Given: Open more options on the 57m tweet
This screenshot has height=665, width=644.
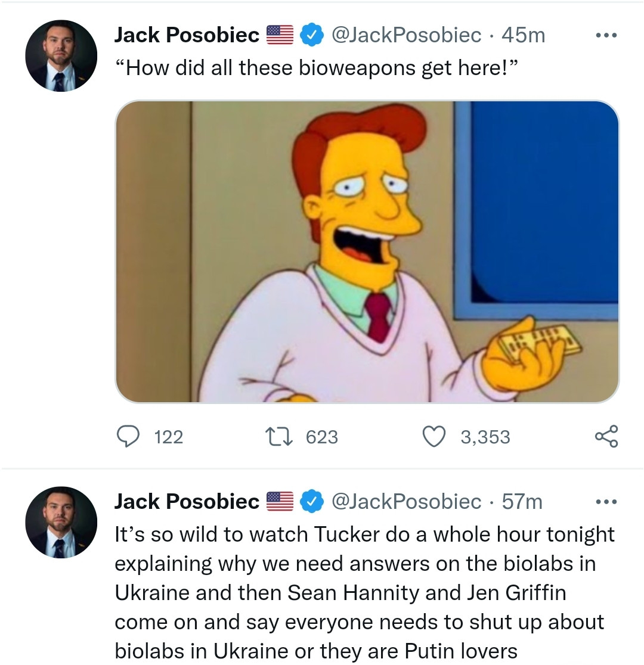Looking at the screenshot, I should [x=606, y=502].
